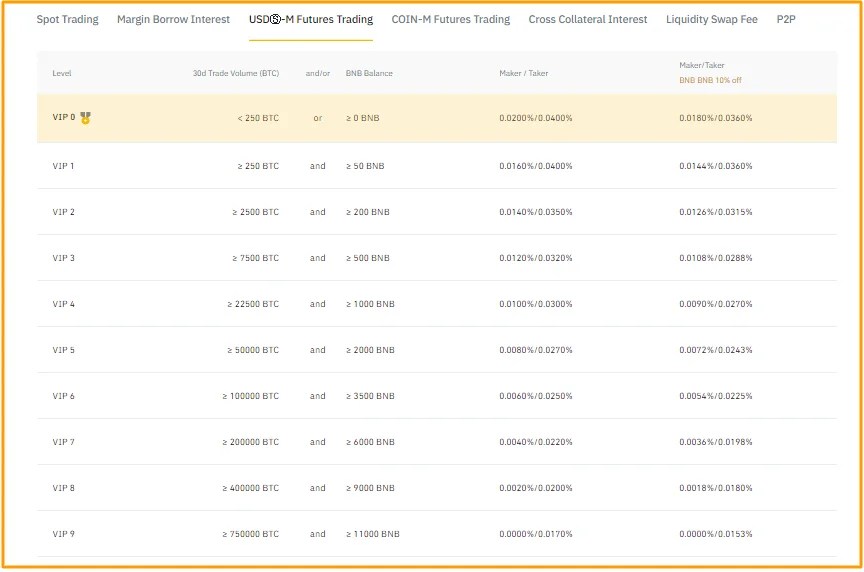The width and height of the screenshot is (864, 572).
Task: Click the 0.0126%/0.0315% discounted fee cell
Action: (716, 212)
